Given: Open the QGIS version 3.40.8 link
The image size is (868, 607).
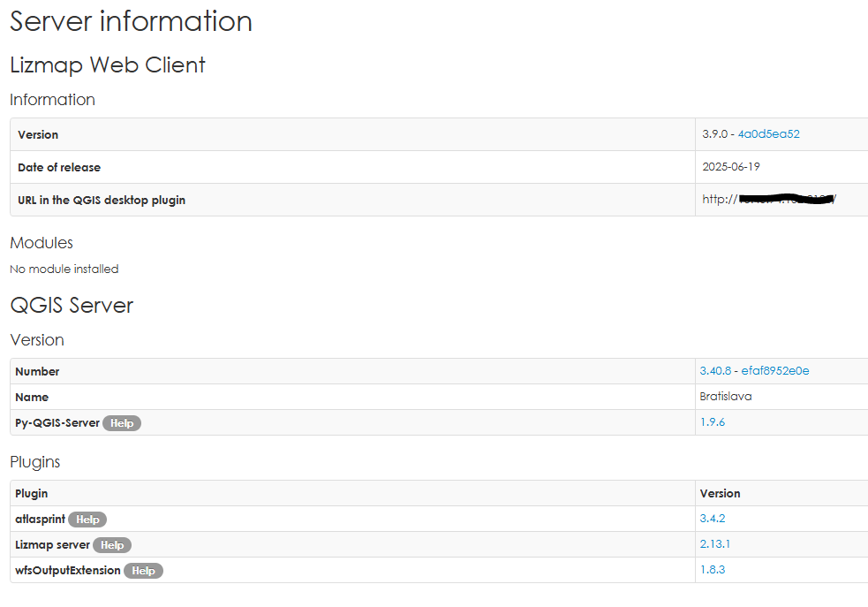Looking at the screenshot, I should click(715, 370).
